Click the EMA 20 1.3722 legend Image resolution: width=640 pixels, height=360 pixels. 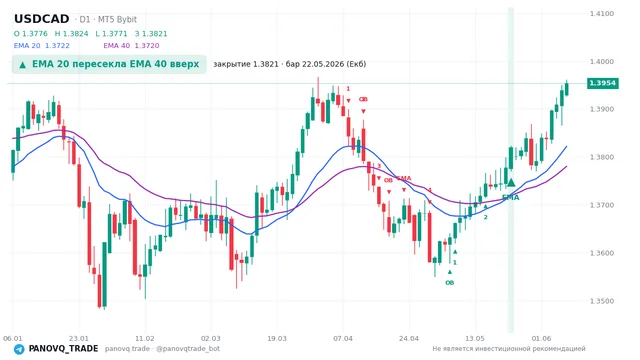[42, 46]
